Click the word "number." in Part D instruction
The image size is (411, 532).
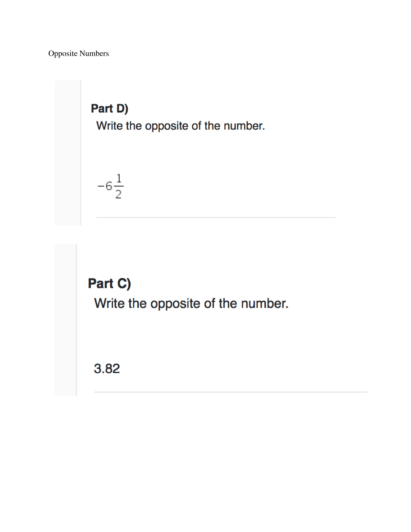coord(244,126)
